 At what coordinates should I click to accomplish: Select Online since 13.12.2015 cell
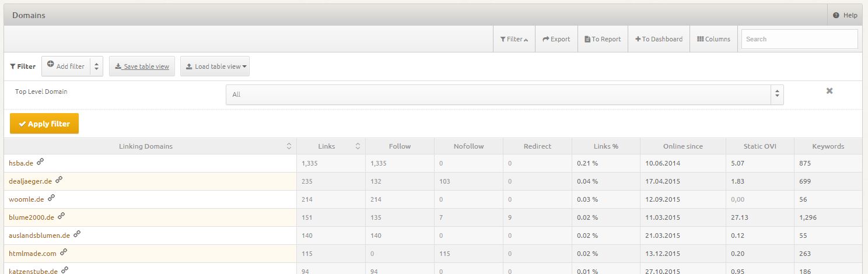click(662, 254)
